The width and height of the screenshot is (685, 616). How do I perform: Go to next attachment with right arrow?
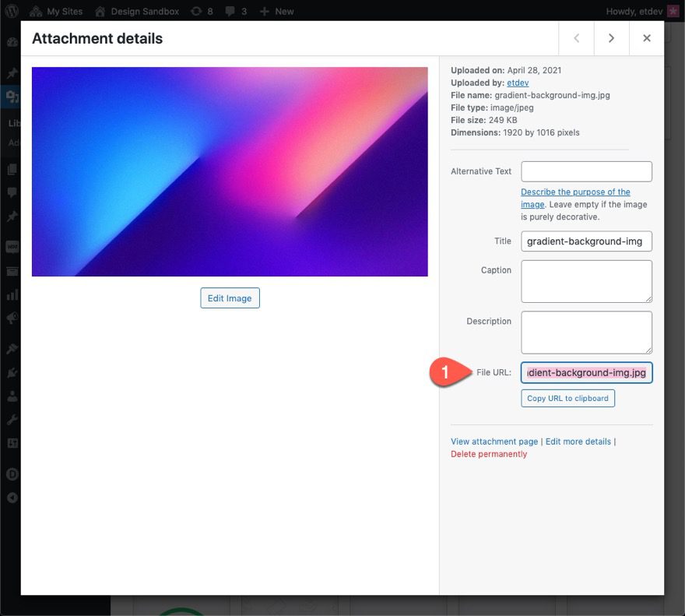click(611, 37)
